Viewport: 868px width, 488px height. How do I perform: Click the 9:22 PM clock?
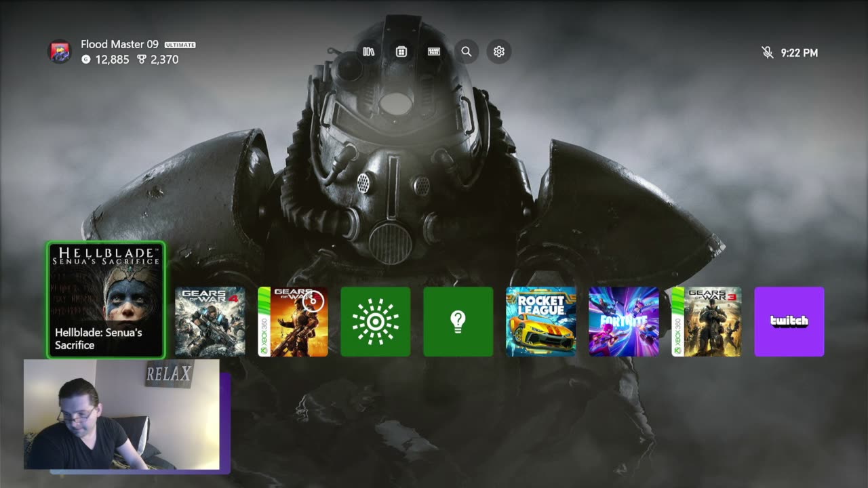(x=800, y=53)
